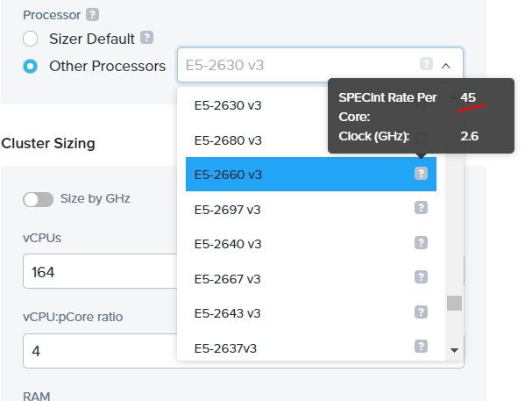This screenshot has width=532, height=401.
Task: Toggle the Size by GHz switch
Action: [38, 199]
